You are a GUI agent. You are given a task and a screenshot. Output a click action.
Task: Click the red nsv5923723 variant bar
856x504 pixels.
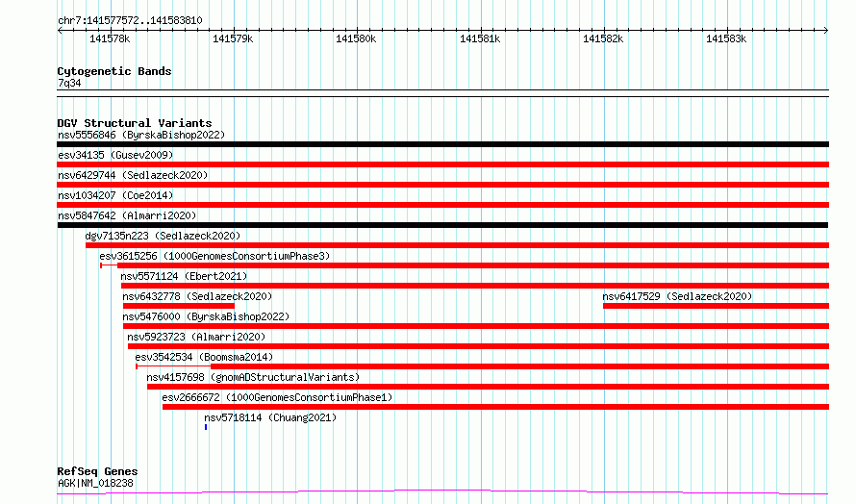tap(478, 346)
